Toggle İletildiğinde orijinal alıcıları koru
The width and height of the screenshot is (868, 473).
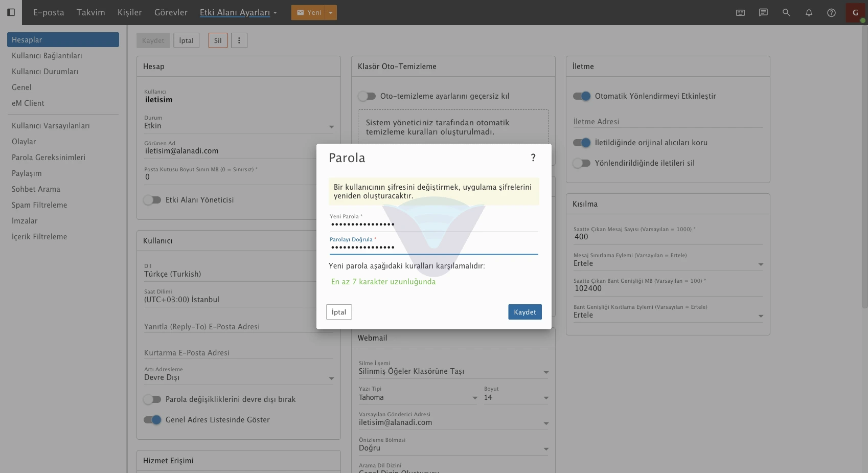(x=582, y=143)
